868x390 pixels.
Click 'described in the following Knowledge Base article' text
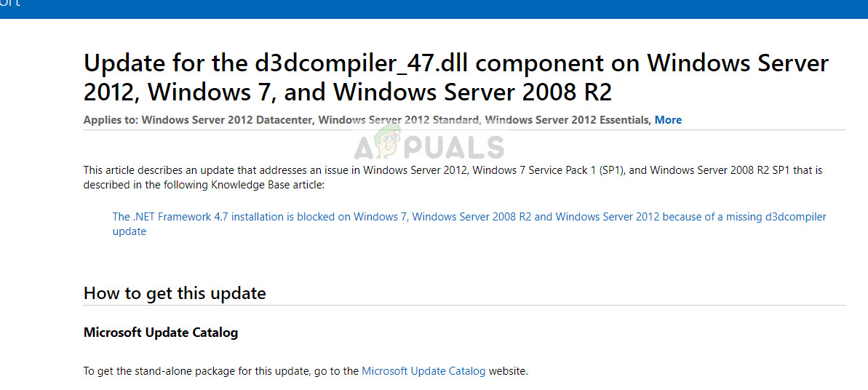click(x=203, y=185)
